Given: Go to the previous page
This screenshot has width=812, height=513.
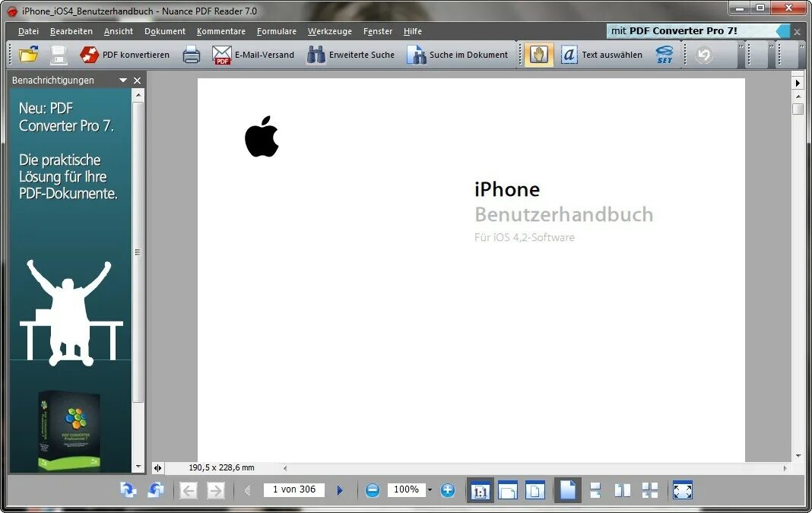Looking at the screenshot, I should (248, 489).
